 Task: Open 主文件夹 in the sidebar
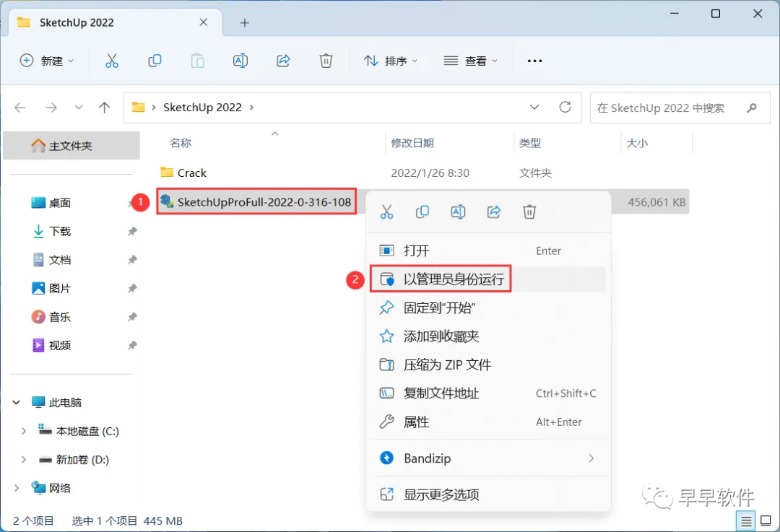pos(71,146)
